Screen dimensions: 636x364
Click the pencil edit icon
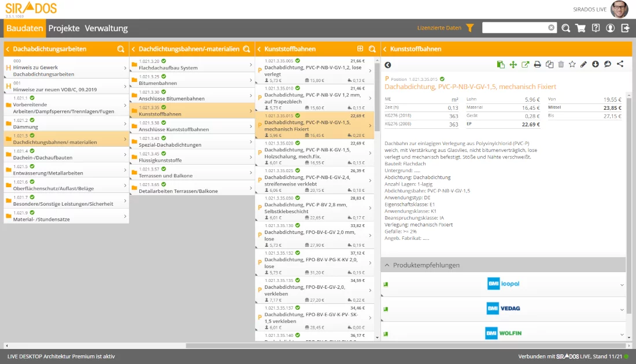pos(583,65)
